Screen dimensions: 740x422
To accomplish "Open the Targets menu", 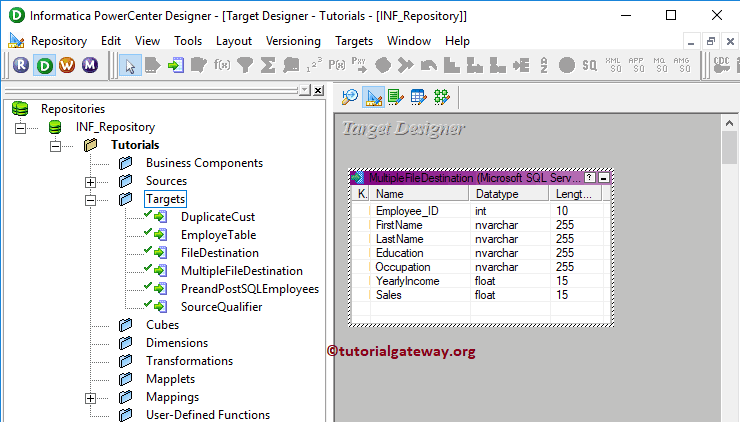I will (x=354, y=41).
